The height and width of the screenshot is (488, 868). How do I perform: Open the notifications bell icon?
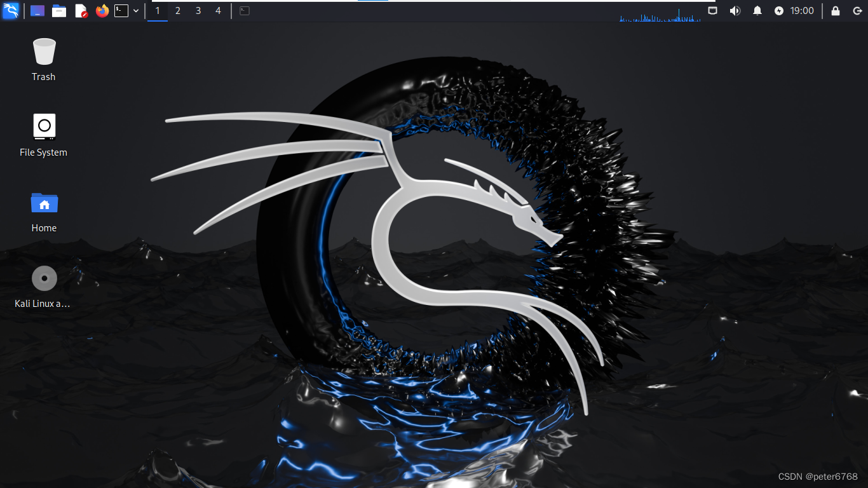click(x=757, y=11)
